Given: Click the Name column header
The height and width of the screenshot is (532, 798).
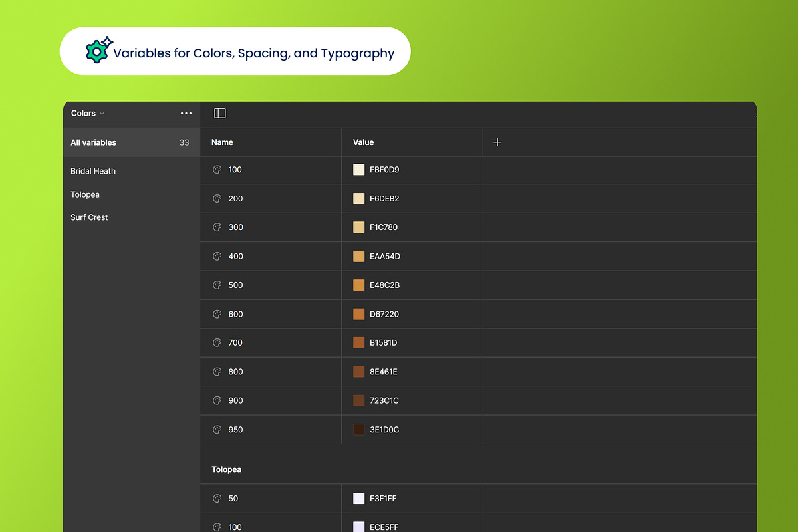Looking at the screenshot, I should tap(222, 142).
